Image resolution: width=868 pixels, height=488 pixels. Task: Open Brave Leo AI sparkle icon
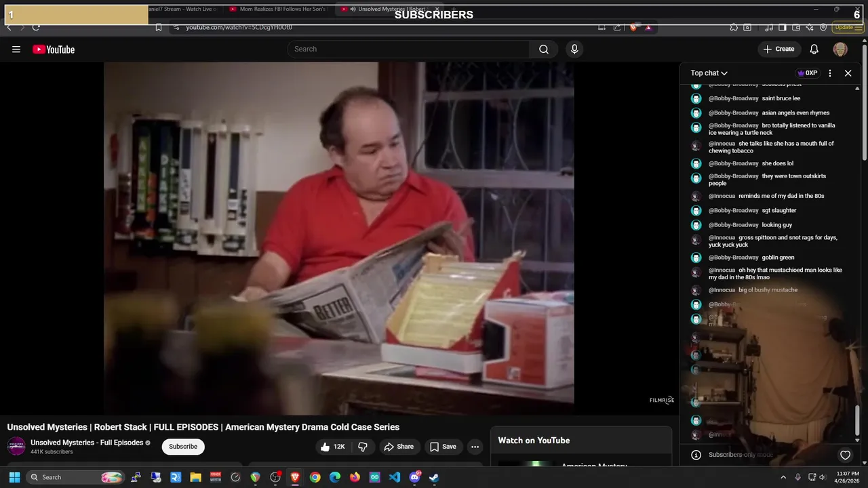pos(811,28)
